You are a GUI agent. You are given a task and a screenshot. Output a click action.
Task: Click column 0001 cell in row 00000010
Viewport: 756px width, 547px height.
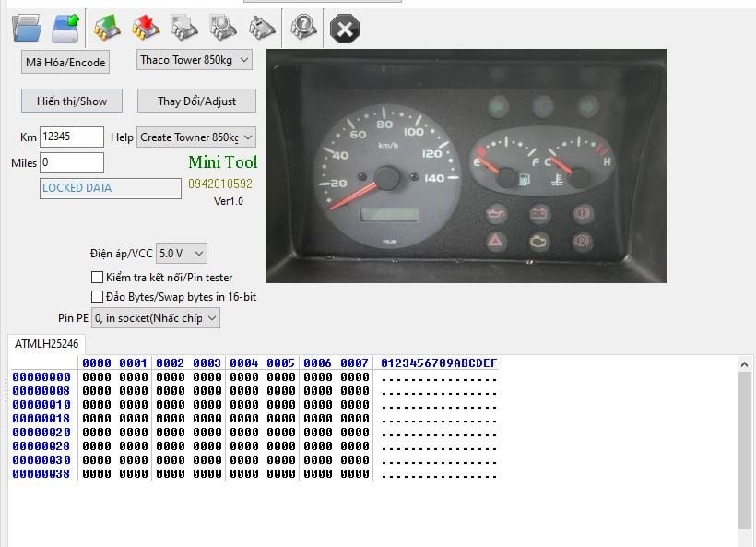(x=134, y=405)
